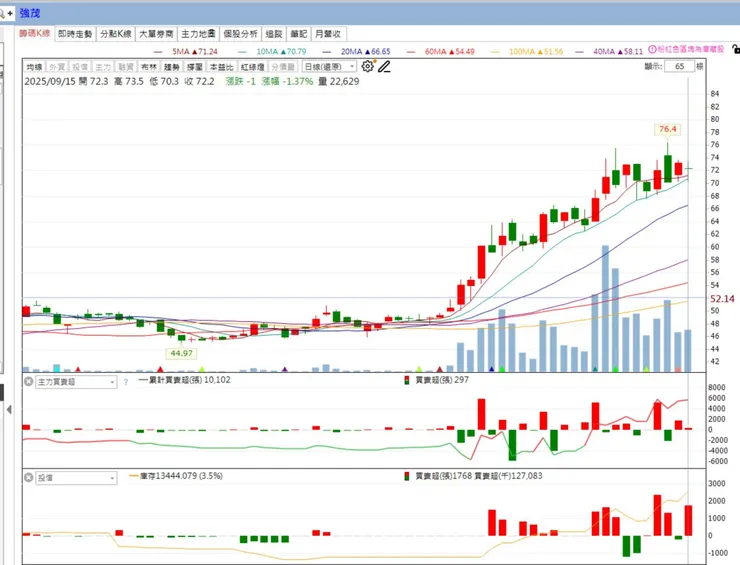This screenshot has height=565, width=740.
Task: Click the 52.14 price axis marker
Action: pos(722,299)
